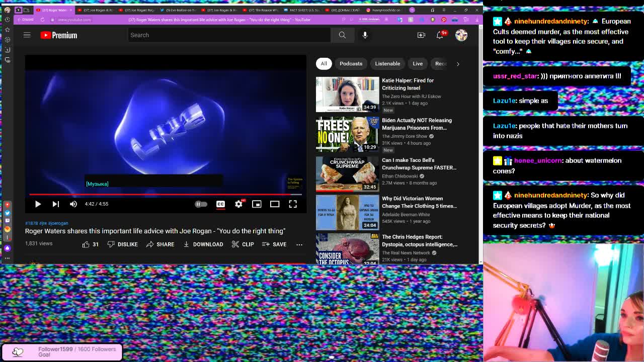644x362 pixels.
Task: Open the YouTube guide hamburger menu
Action: click(27, 35)
